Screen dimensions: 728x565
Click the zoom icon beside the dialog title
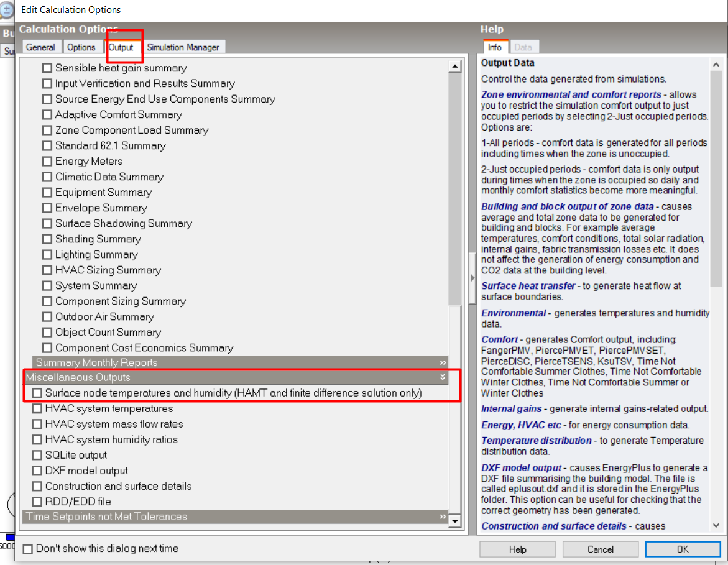click(x=6, y=10)
